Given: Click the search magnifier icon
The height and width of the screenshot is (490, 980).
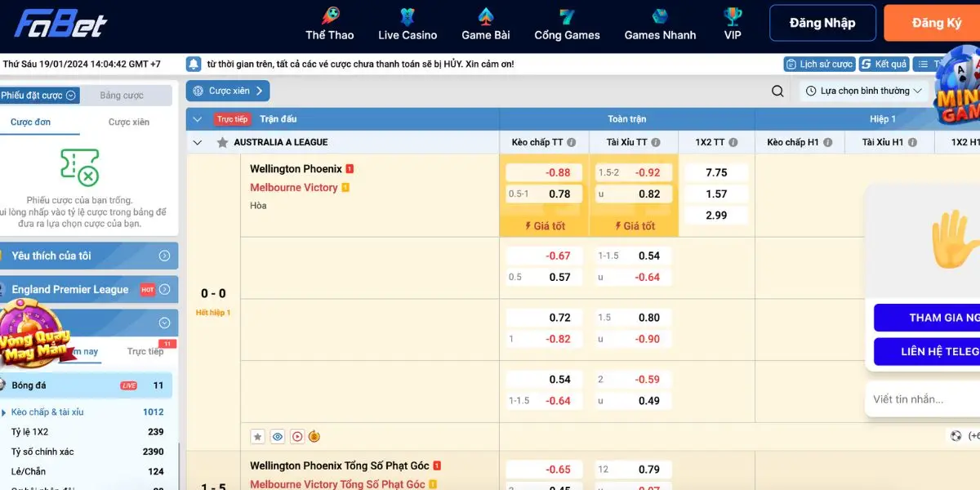Looking at the screenshot, I should [777, 91].
